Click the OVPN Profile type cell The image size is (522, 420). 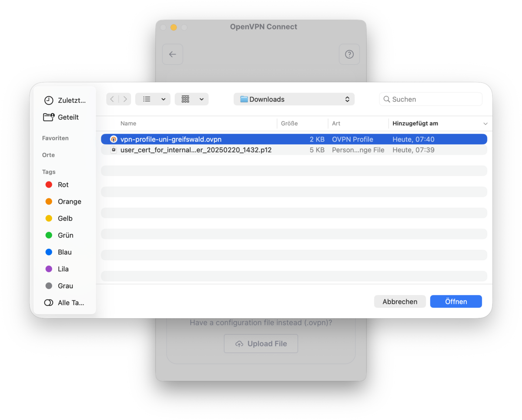(352, 139)
